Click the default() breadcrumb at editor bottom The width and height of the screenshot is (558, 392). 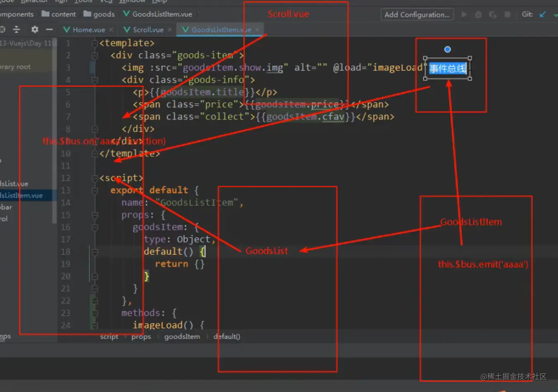(x=227, y=337)
